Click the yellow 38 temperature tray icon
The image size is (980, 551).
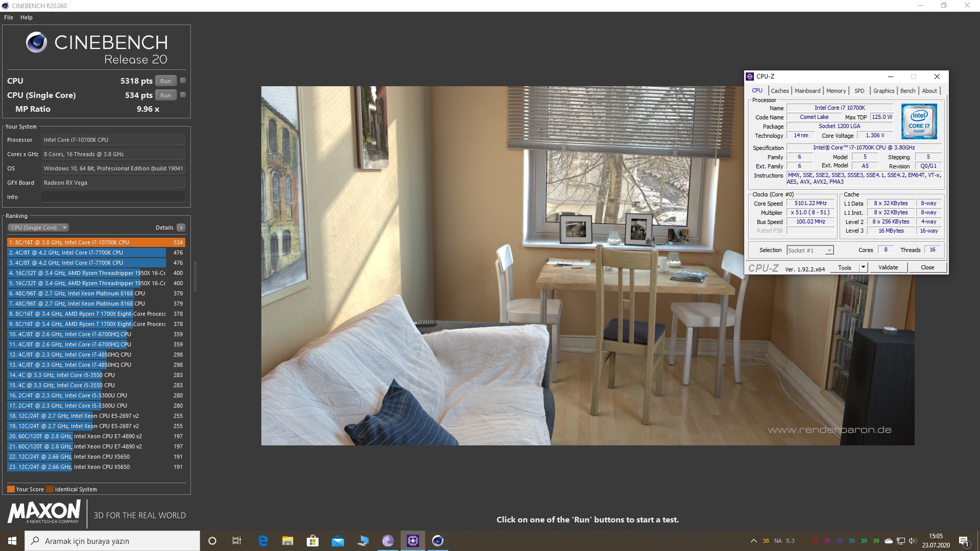coord(766,541)
